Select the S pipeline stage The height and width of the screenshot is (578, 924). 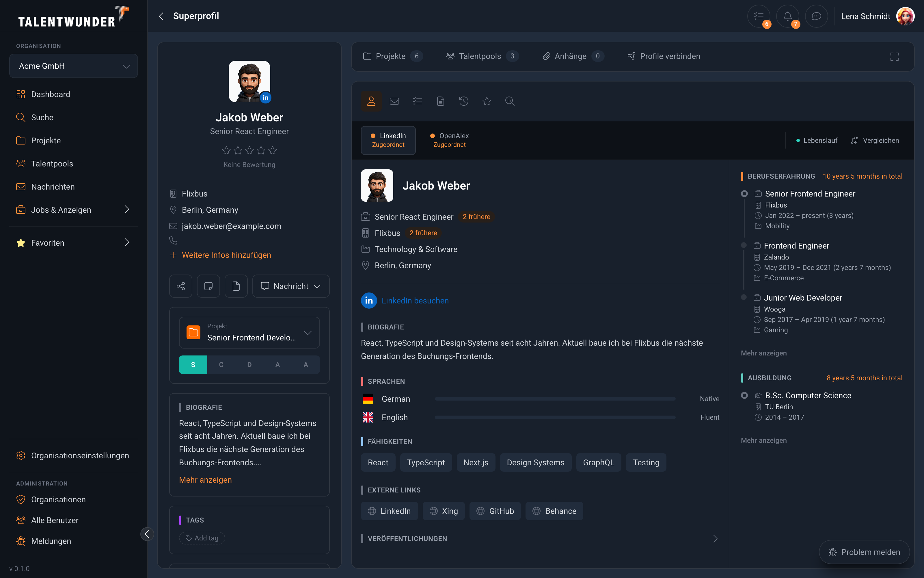(x=193, y=365)
